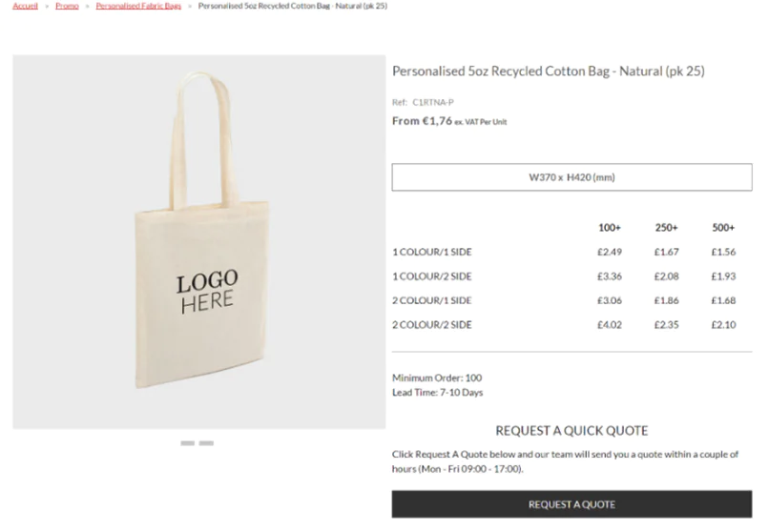
Task: Click the 100+ quantity column header
Action: [610, 228]
